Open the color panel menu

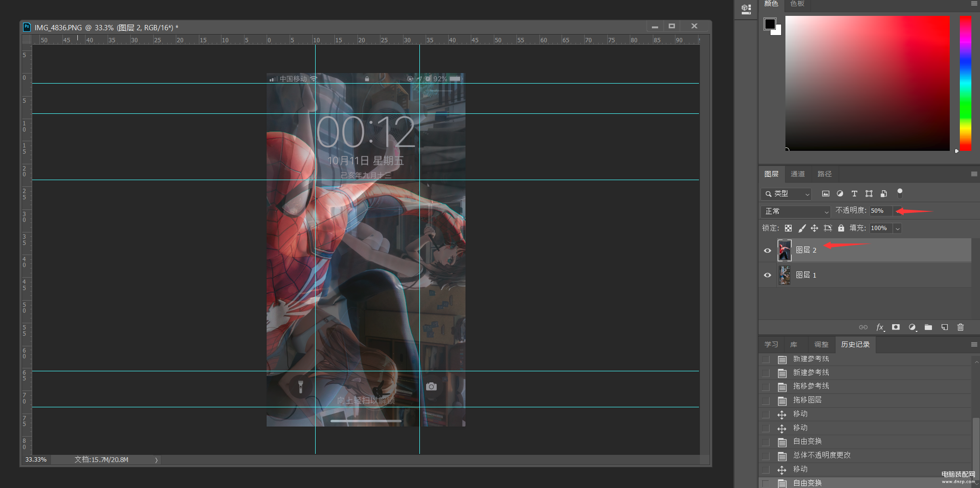tap(974, 4)
